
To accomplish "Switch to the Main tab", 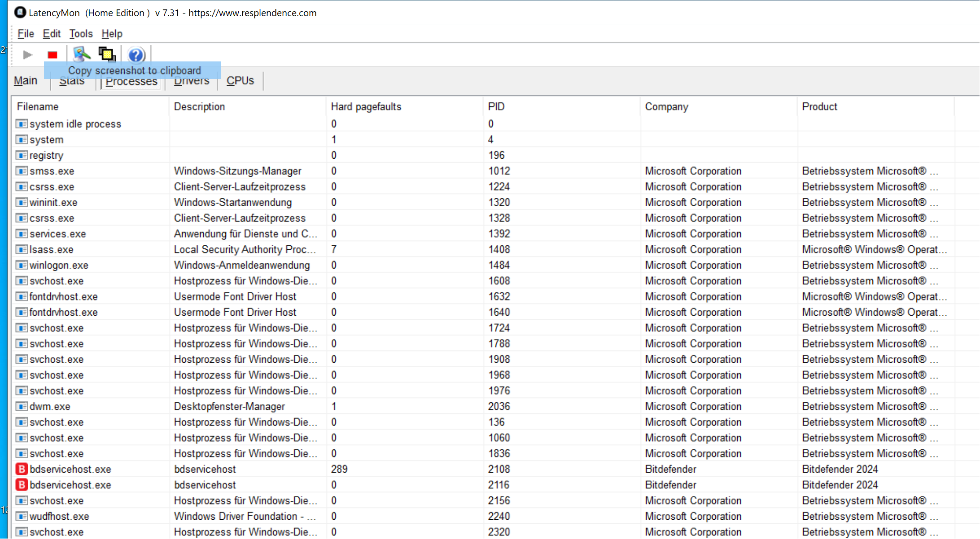I will pos(26,81).
